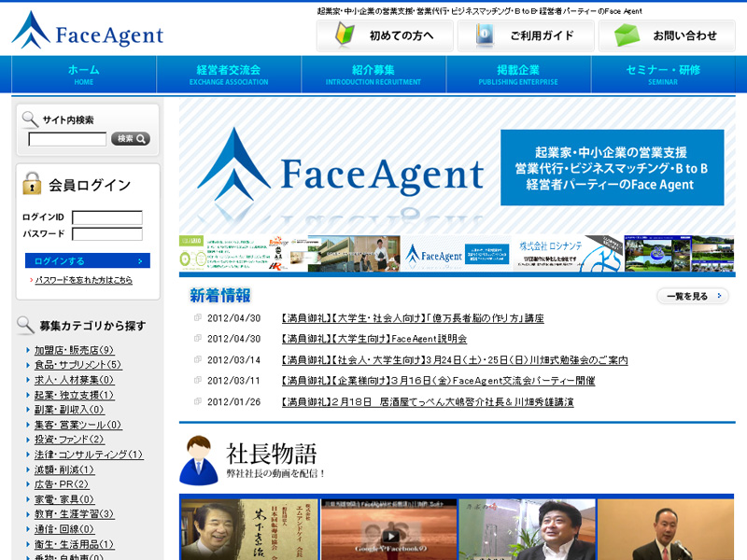
Task: Click the green circles banner thumbnail
Action: point(235,254)
